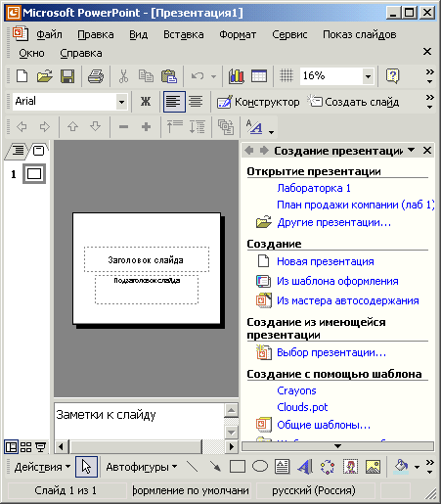441x504 pixels.
Task: Undo the last action arrow icon
Action: point(198,76)
